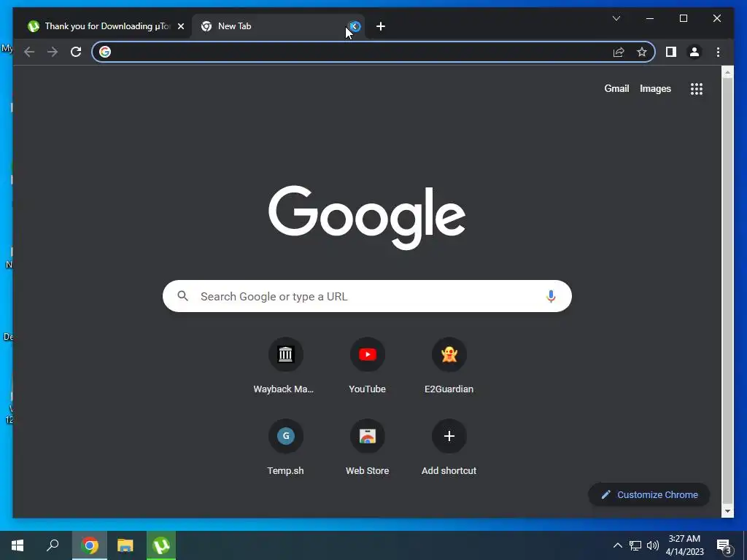The image size is (747, 560).
Task: Open the volume control tray icon
Action: pos(653,545)
